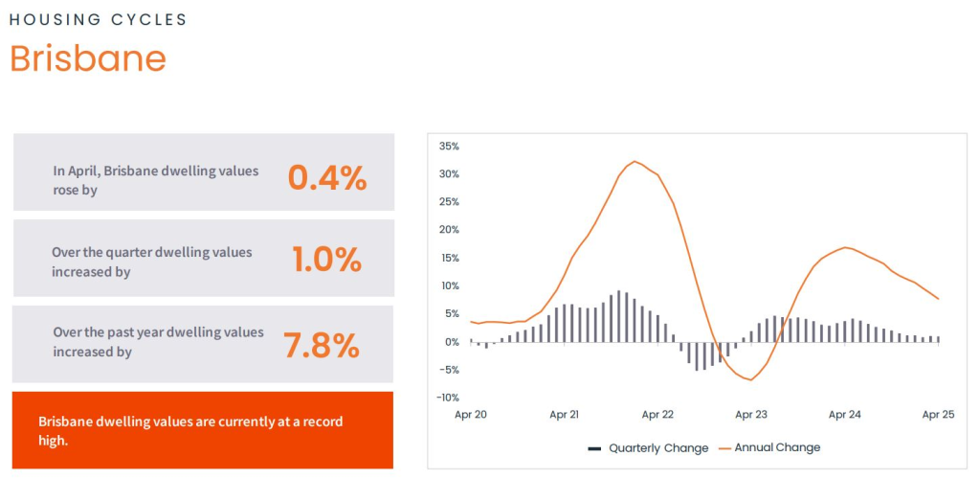Viewport: 980px width, 479px height.
Task: Click the HOUSING CYCLES heading
Action: coord(98,19)
